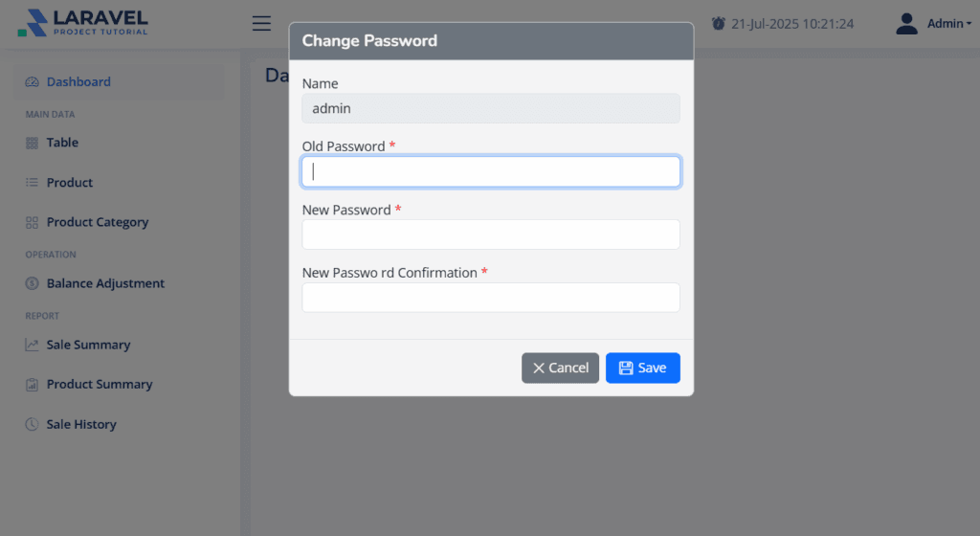Click the Product Summary clipboard icon
Screen dimensions: 980x536
pyautogui.click(x=32, y=385)
